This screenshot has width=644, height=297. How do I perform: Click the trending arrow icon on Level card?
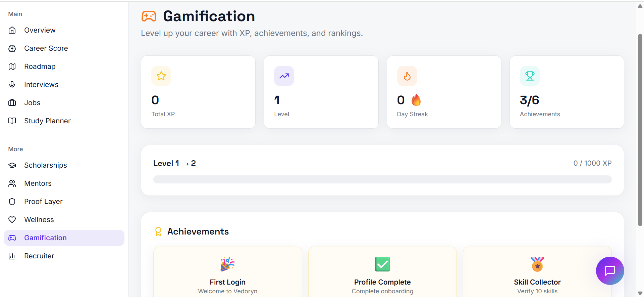284,76
